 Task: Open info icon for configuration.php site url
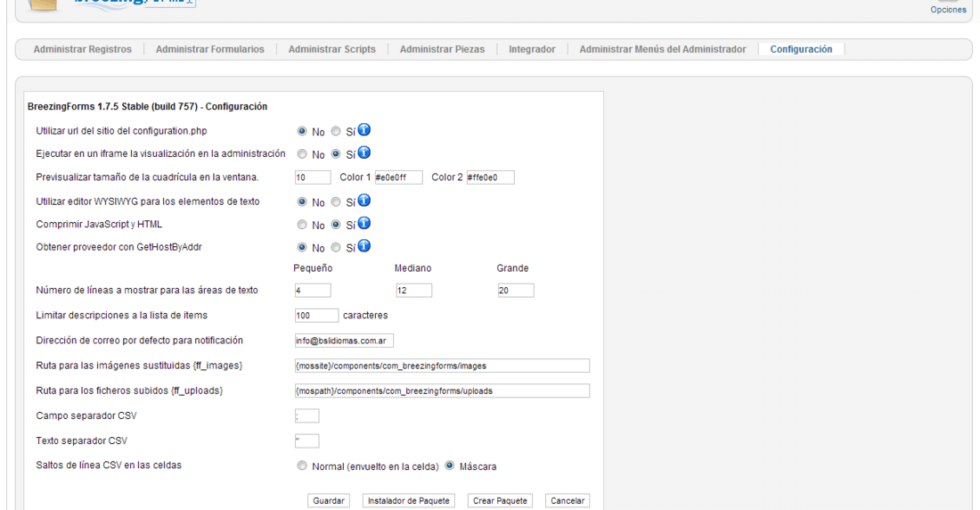pyautogui.click(x=363, y=130)
